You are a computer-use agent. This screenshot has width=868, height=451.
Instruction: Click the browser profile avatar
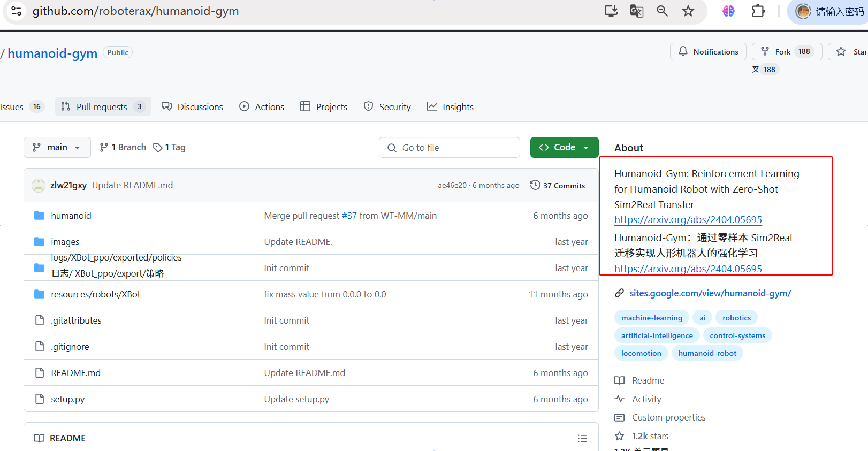[803, 11]
